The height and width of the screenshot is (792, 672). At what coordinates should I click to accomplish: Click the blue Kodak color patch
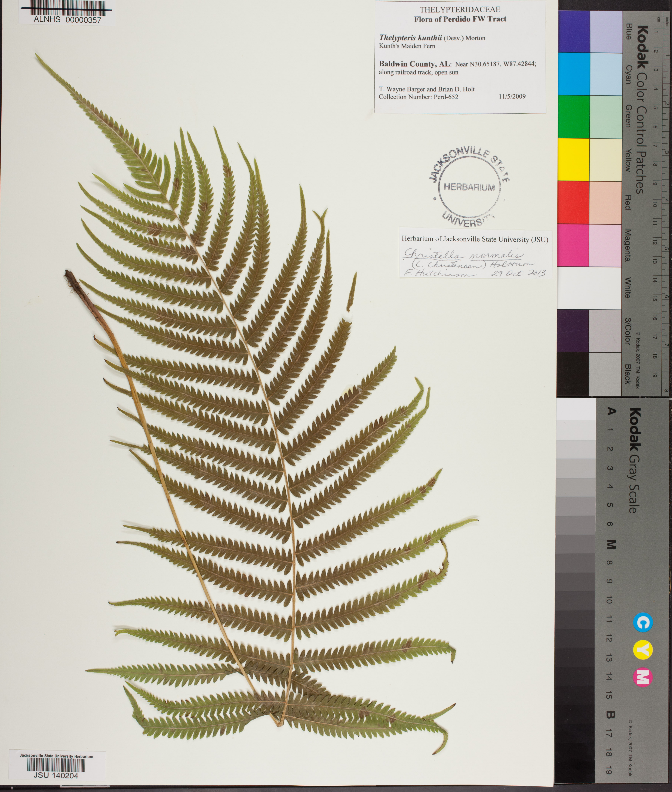coord(574,31)
